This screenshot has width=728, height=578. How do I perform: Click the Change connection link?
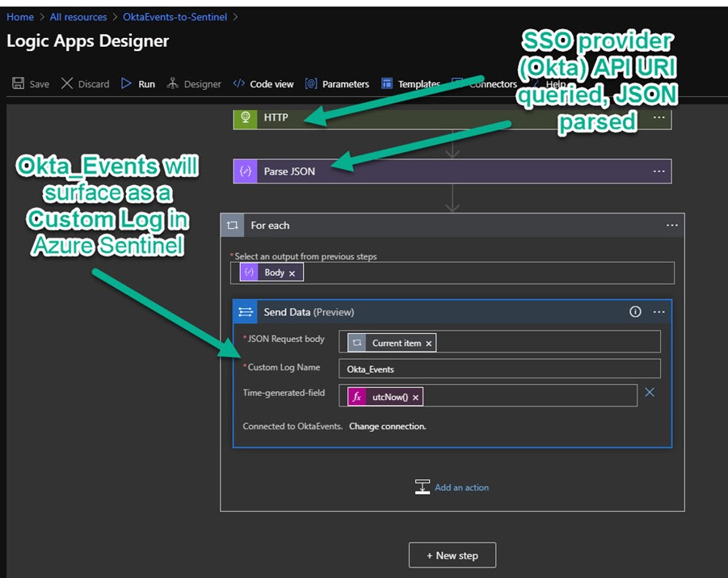pyautogui.click(x=387, y=426)
